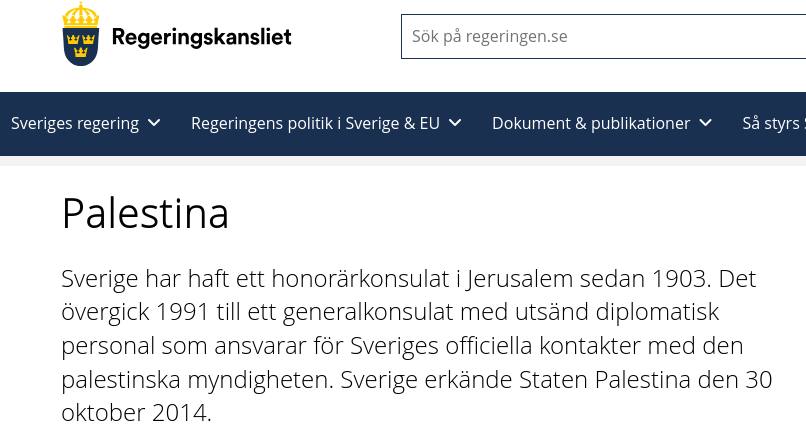Expand the chevron beside Sveriges regering
Screen dimensions: 806x439
tap(154, 123)
